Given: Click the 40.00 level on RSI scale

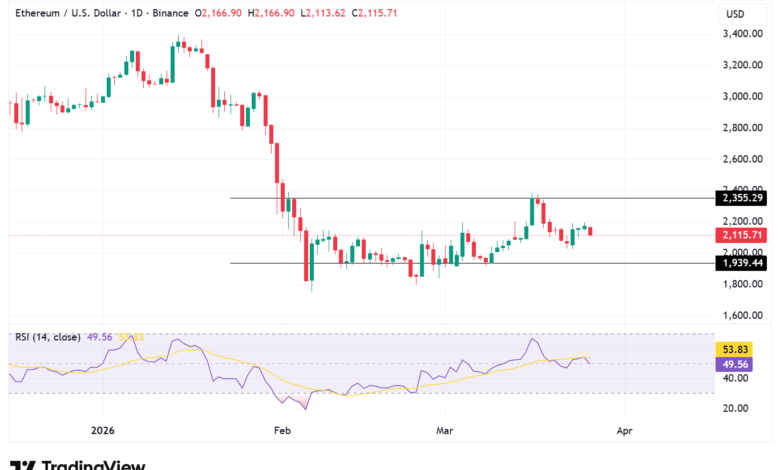Looking at the screenshot, I should point(735,378).
